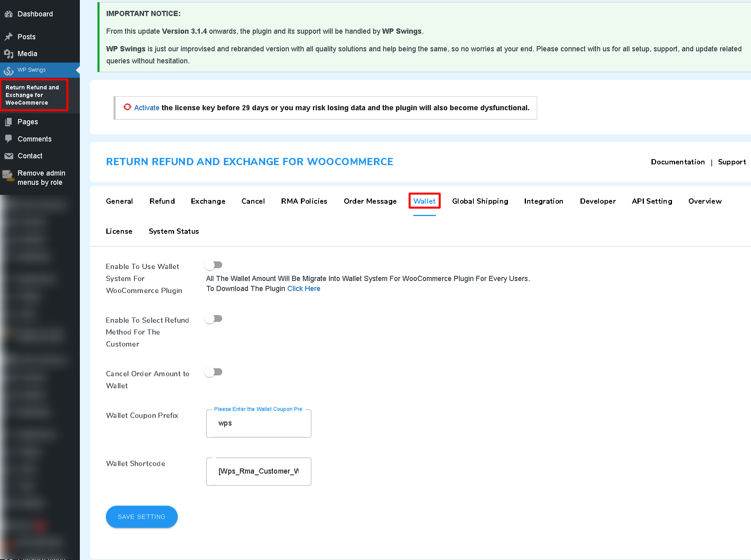Open the License tab
Viewport: 751px width, 560px height.
(x=119, y=231)
